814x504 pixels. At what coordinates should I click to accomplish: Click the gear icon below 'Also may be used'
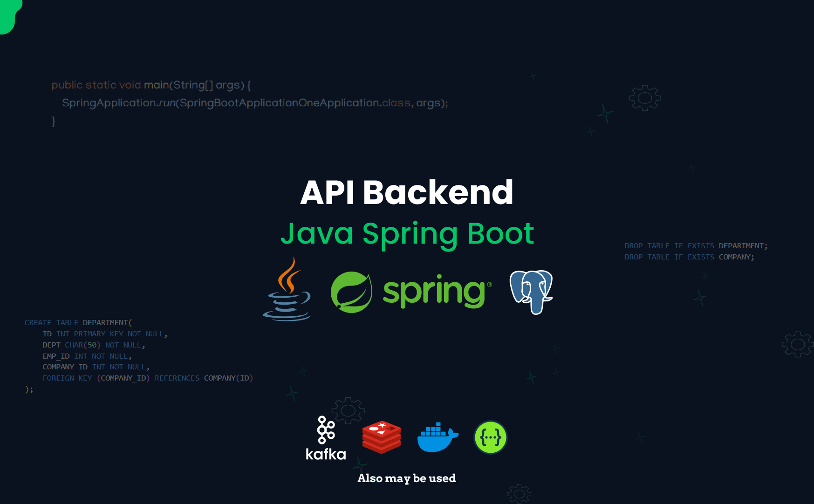point(519,494)
